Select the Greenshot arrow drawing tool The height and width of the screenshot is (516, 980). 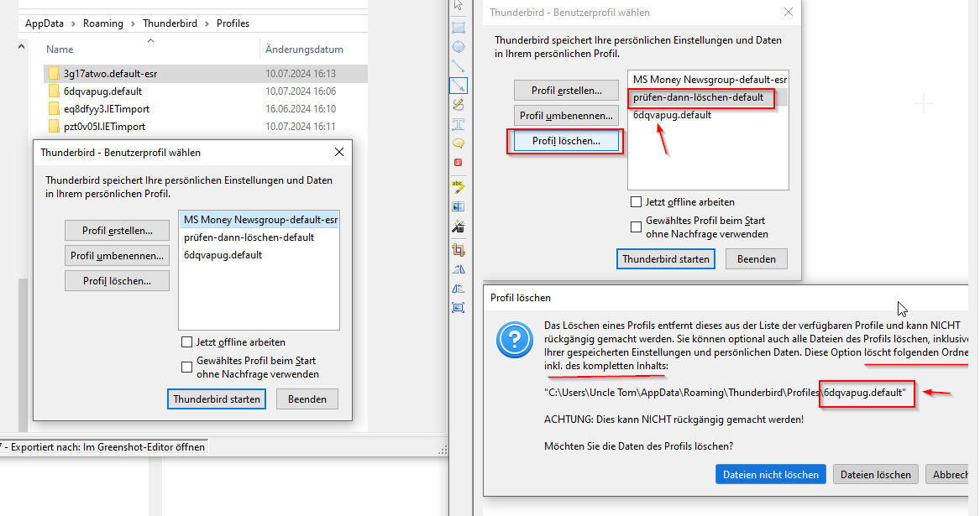[459, 86]
